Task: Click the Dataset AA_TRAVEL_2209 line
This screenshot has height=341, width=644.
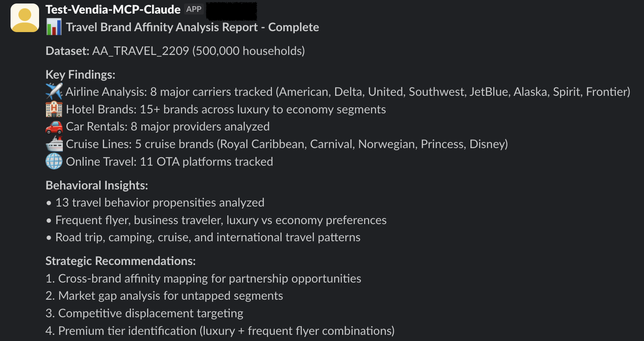Action: pos(175,51)
